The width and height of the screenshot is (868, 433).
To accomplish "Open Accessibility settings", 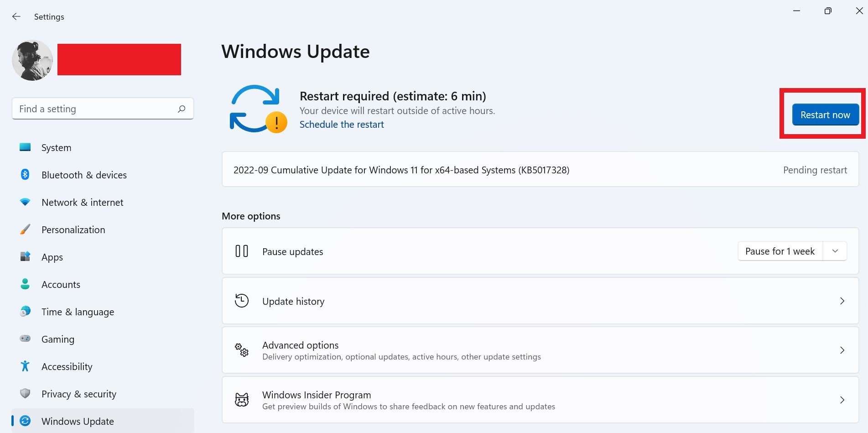I will (25, 366).
